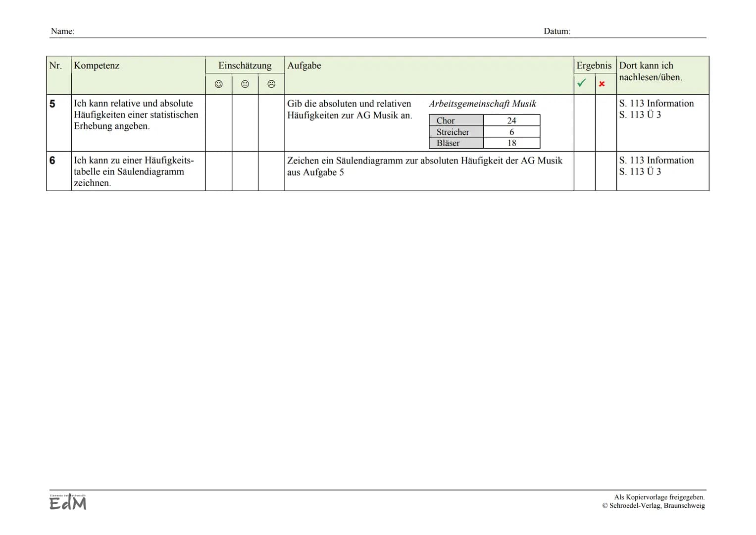Image resolution: width=756 pixels, height=535 pixels.
Task: Click 'S. 113 Ü 3' in row 6
Action: point(640,171)
